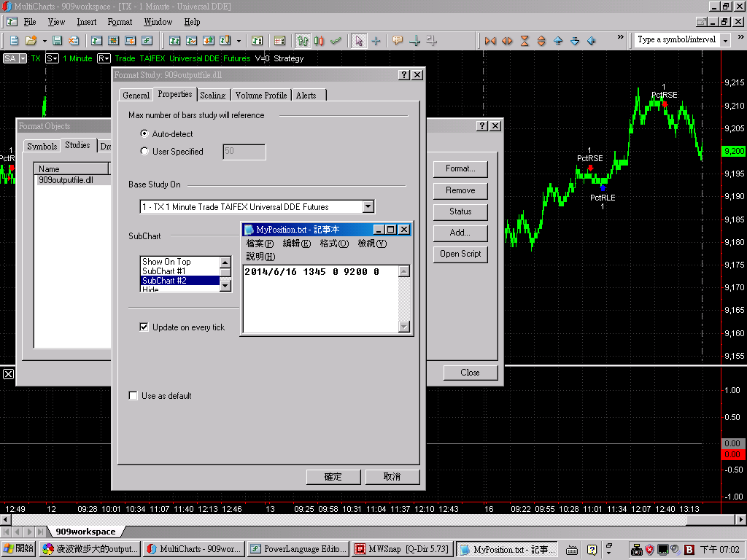Screen dimensions: 747x560
Task: Click the orange expand bars horizontally icon
Action: click(x=508, y=41)
